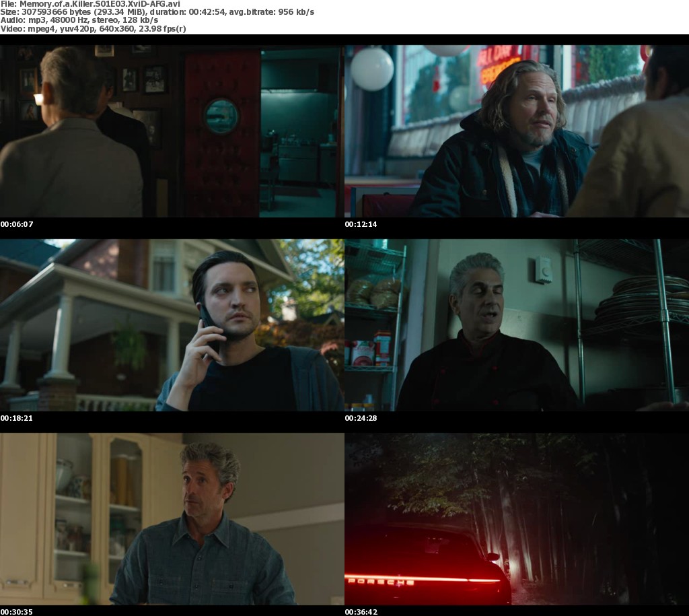Open the thumbnail of the chef in the black coat
689x616 pixels.
click(516, 325)
